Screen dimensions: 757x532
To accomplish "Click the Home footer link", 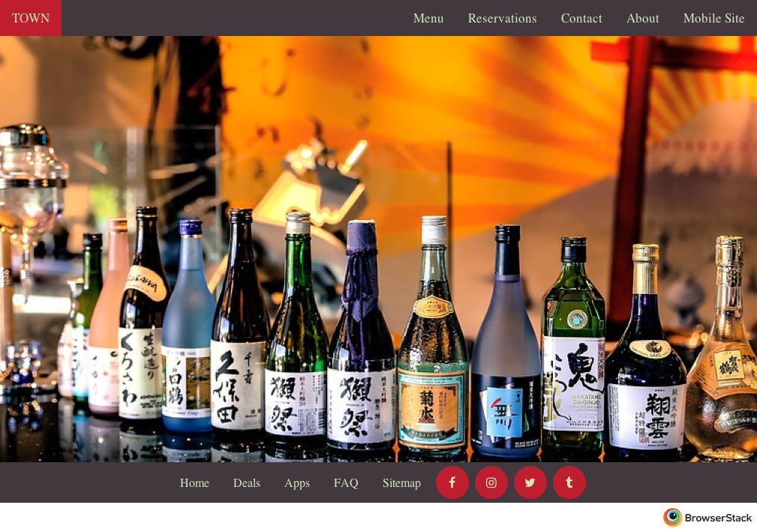I will 194,482.
